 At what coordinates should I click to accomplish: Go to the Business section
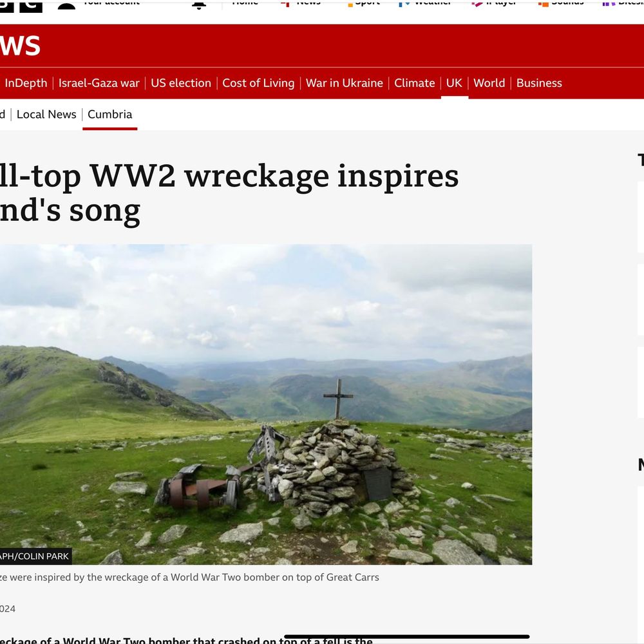(x=539, y=83)
